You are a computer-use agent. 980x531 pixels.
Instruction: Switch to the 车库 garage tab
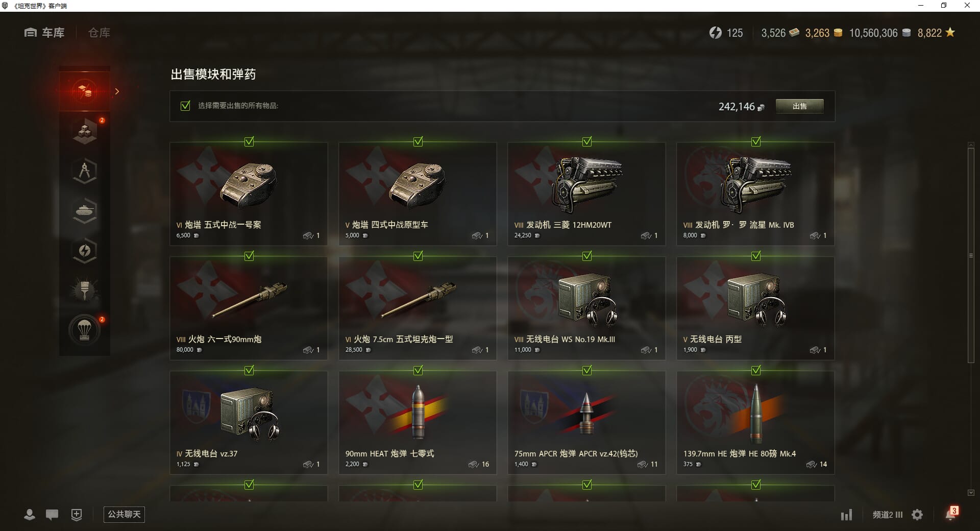[x=44, y=33]
